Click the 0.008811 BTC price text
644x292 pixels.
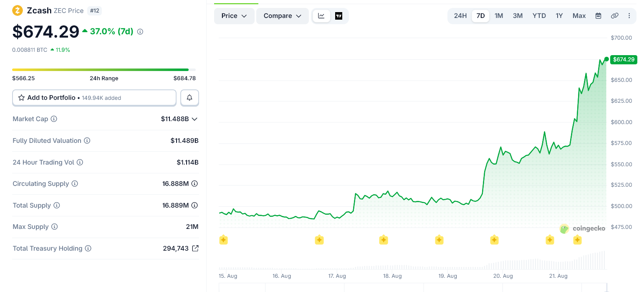point(30,50)
